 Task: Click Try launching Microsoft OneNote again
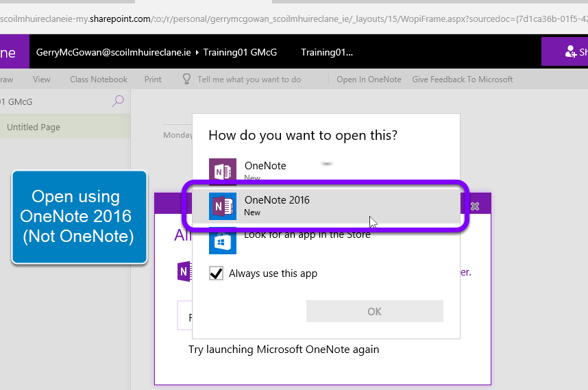(284, 350)
